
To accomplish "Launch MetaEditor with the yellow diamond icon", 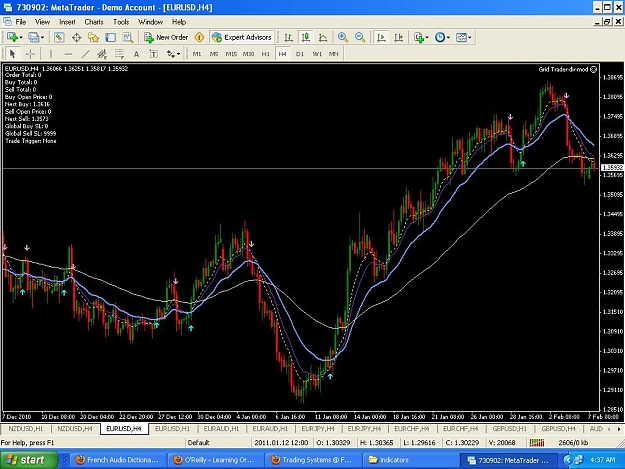I will 199,37.
